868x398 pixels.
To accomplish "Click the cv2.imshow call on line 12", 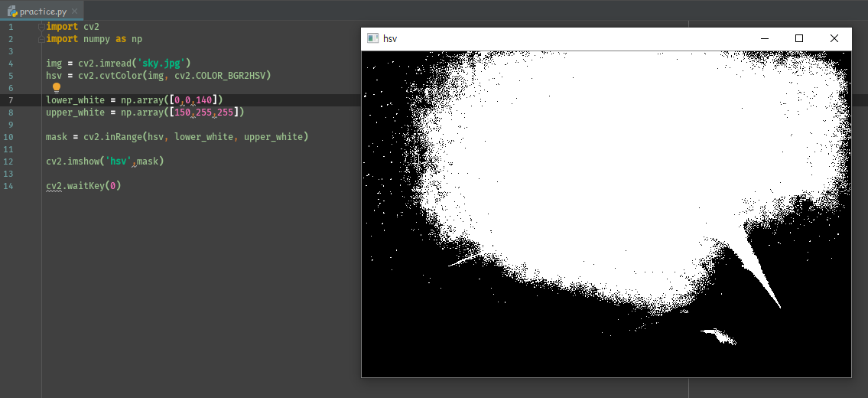I will click(73, 161).
